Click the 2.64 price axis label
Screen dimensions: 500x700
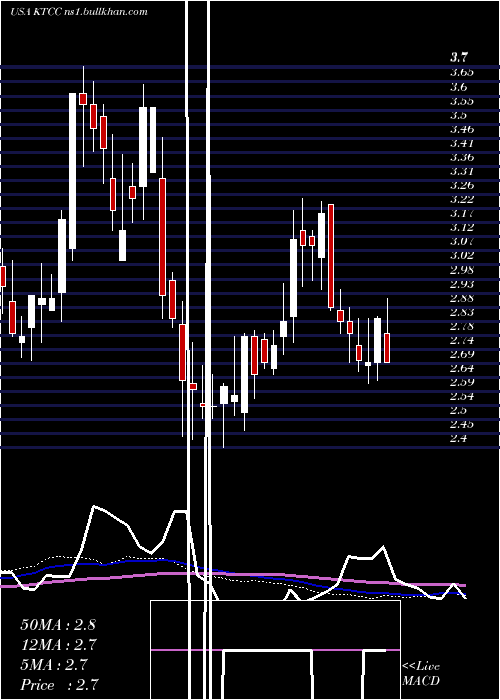pyautogui.click(x=462, y=368)
